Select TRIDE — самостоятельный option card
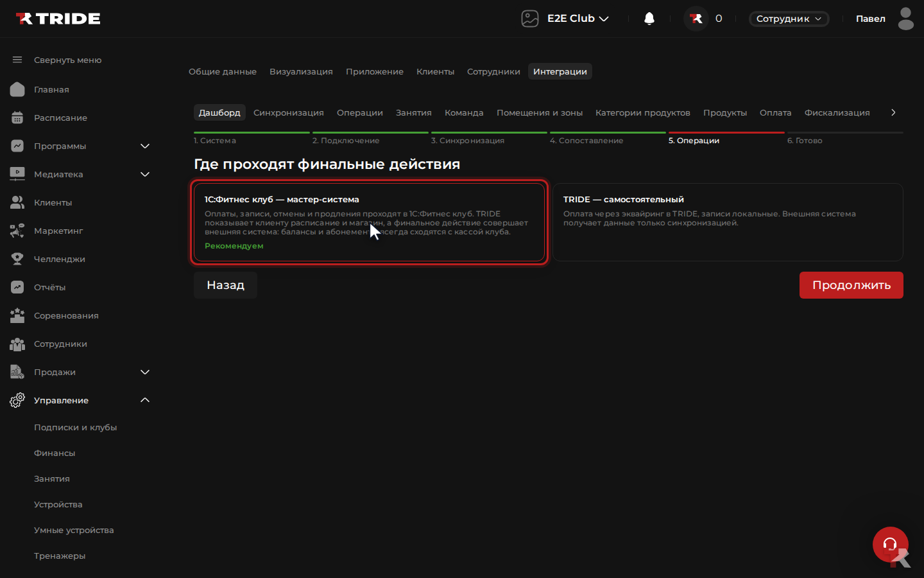Image resolution: width=924 pixels, height=578 pixels. click(728, 222)
